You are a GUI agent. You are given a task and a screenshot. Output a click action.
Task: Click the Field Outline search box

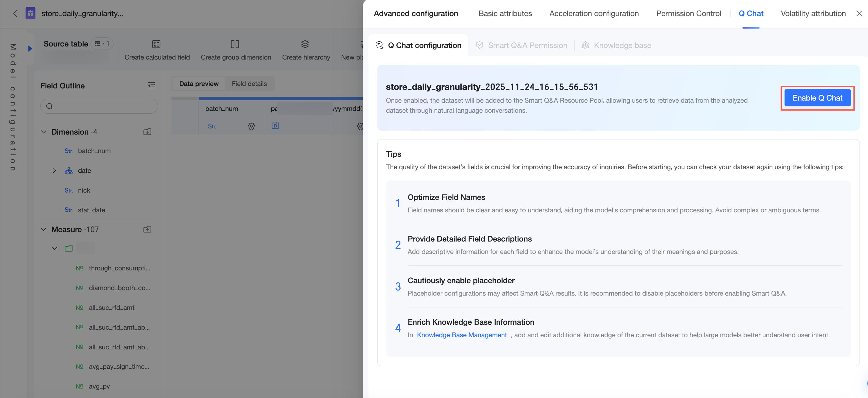[99, 106]
